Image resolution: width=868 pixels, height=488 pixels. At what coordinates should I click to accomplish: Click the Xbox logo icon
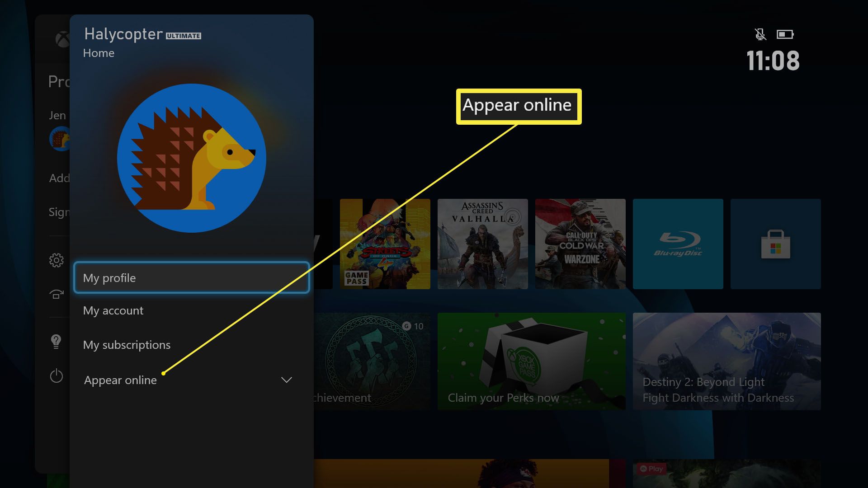point(62,40)
